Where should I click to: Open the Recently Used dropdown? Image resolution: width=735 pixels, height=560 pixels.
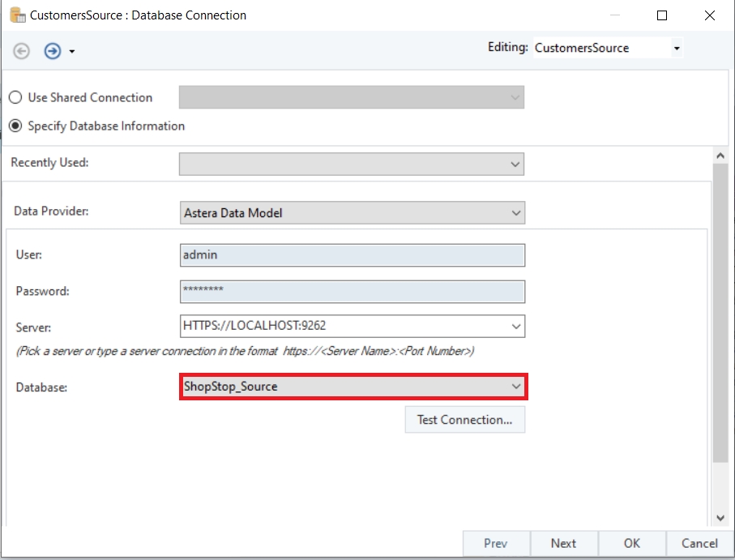tap(515, 164)
